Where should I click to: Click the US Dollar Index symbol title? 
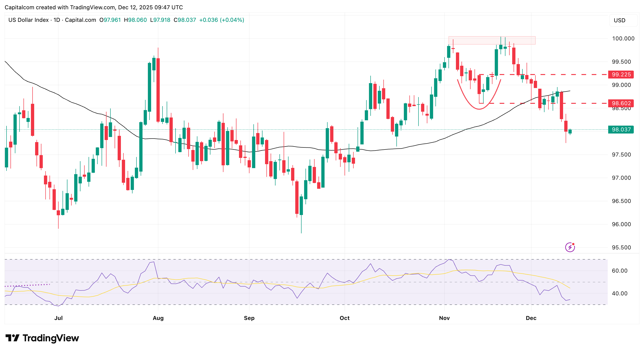click(28, 20)
